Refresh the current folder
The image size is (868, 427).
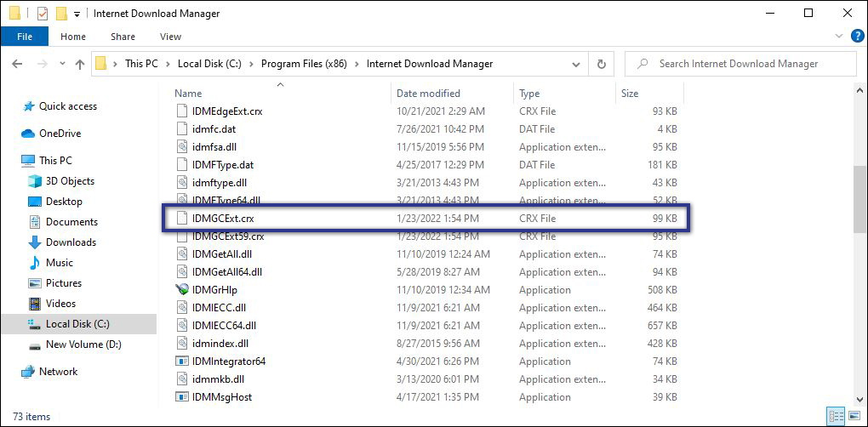(x=601, y=64)
